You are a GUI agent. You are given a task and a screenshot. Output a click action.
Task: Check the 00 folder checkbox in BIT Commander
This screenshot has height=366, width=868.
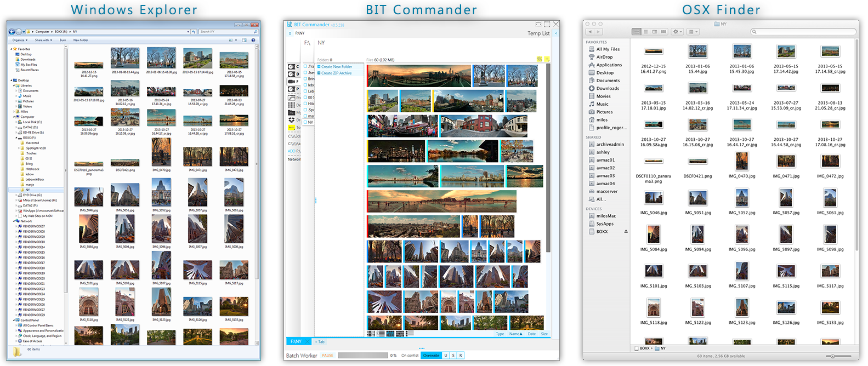pyautogui.click(x=305, y=98)
